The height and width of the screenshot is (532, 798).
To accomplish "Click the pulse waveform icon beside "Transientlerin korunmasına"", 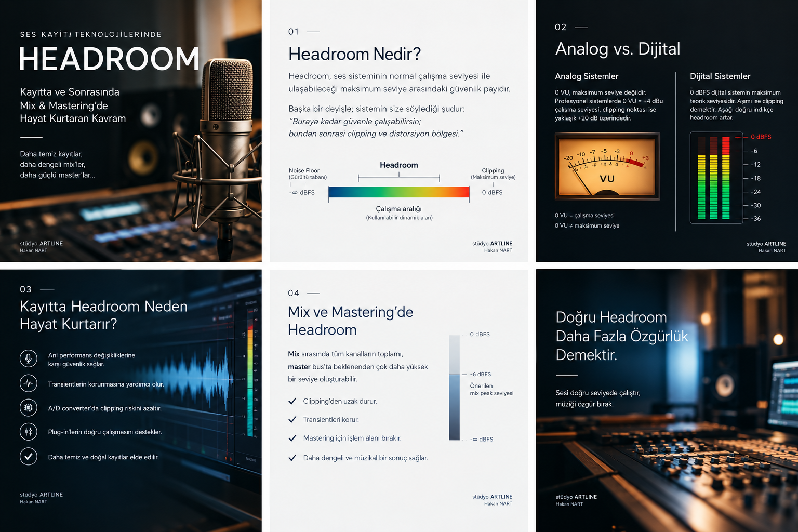I will click(x=29, y=383).
